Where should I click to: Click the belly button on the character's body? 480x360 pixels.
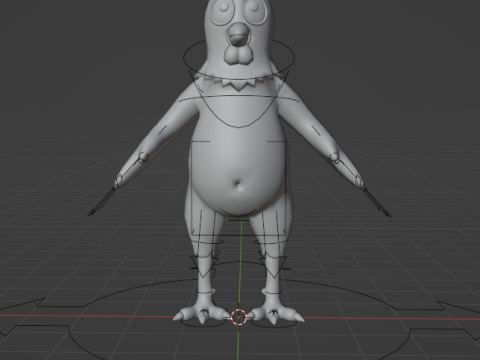238,184
